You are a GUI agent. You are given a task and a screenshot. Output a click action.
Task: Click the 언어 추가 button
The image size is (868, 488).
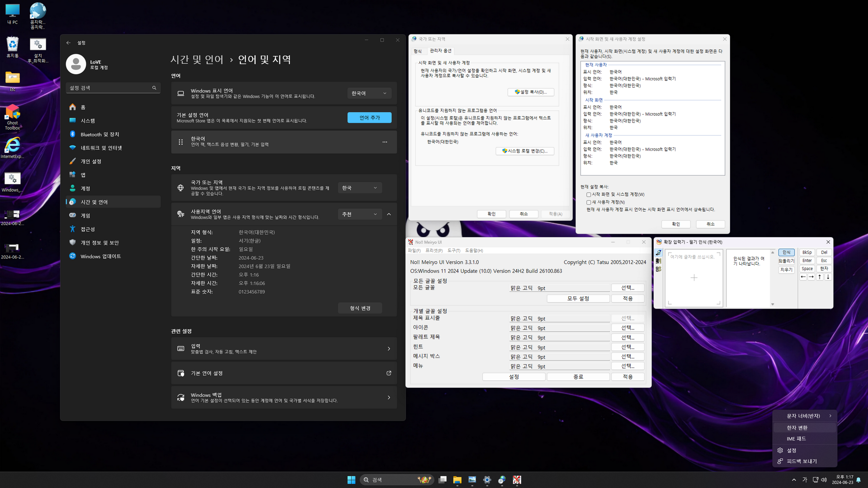coord(369,117)
